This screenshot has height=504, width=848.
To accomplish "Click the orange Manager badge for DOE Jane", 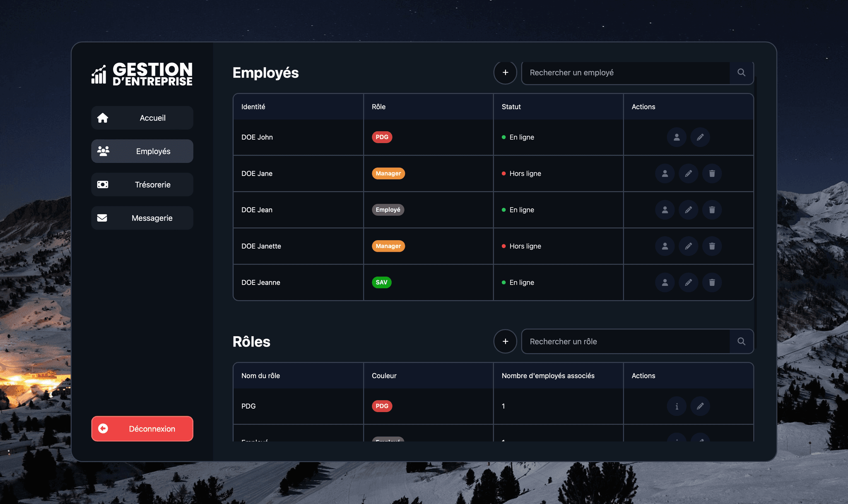I will click(x=388, y=174).
